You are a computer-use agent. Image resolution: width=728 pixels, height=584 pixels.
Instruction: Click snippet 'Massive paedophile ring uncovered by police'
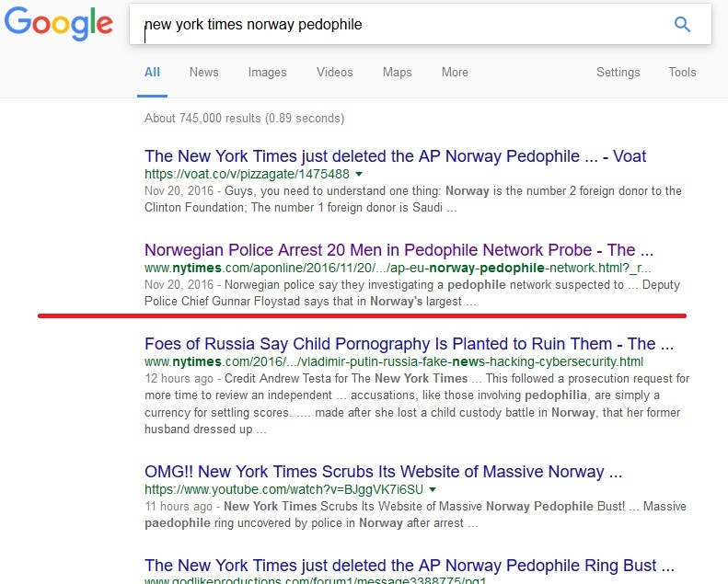tap(415, 514)
